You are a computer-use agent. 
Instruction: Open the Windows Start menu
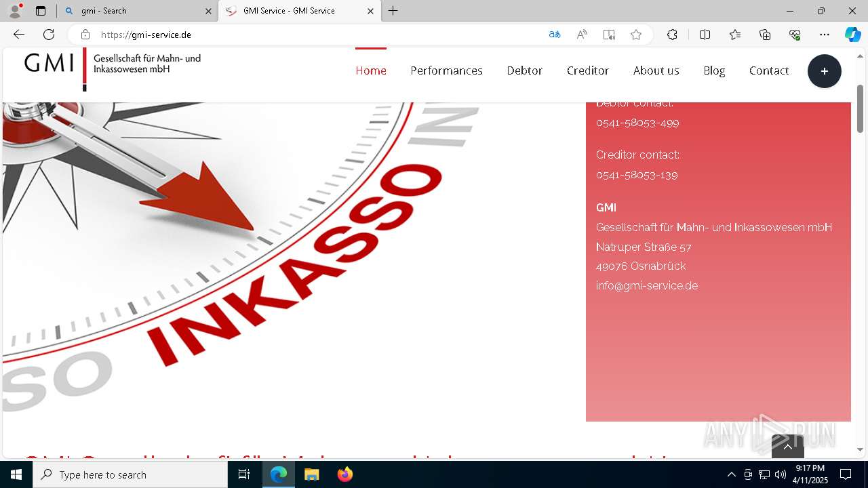coord(16,474)
